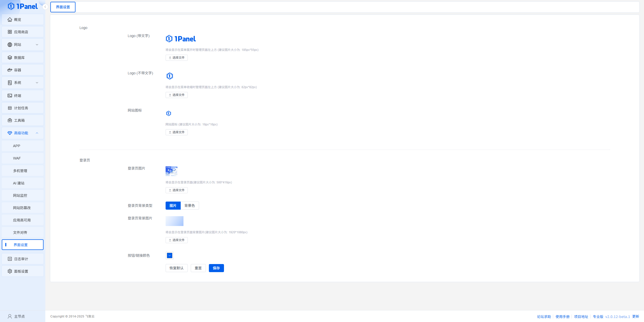Click the 登录页图片 preview thumbnail
Screen dimensions: 644x322
pyautogui.click(x=171, y=171)
